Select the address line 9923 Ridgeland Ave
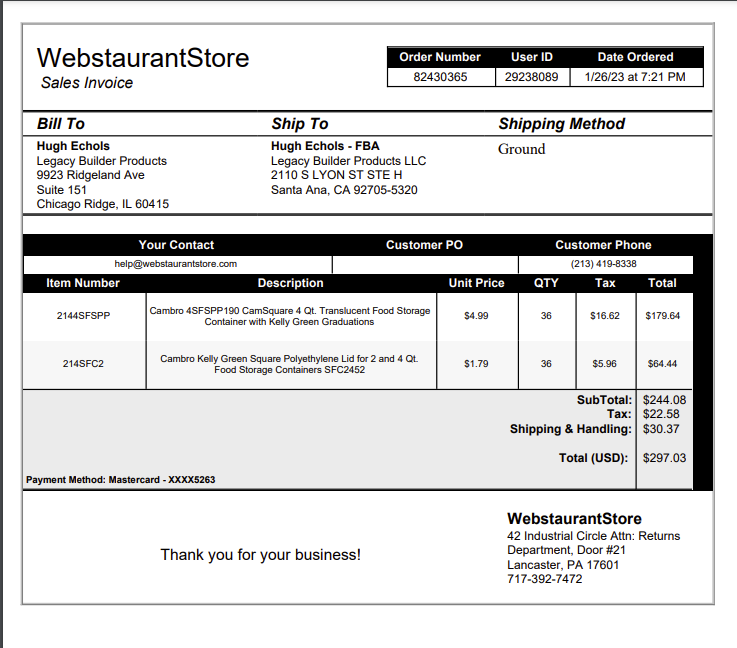 pos(90,175)
